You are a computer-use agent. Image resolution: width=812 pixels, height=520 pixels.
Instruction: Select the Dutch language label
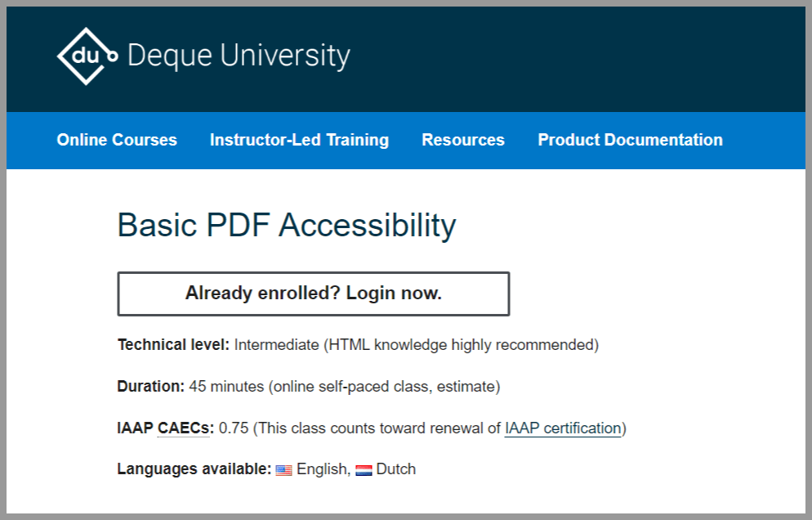395,469
